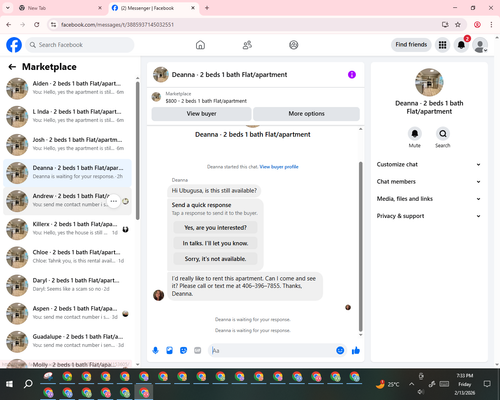Image resolution: width=500 pixels, height=400 pixels.
Task: Open the Chloe conversation
Action: click(x=67, y=257)
